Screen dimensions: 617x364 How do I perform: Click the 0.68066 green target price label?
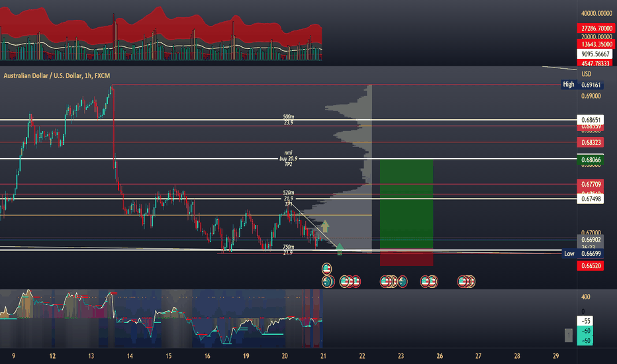tap(591, 159)
